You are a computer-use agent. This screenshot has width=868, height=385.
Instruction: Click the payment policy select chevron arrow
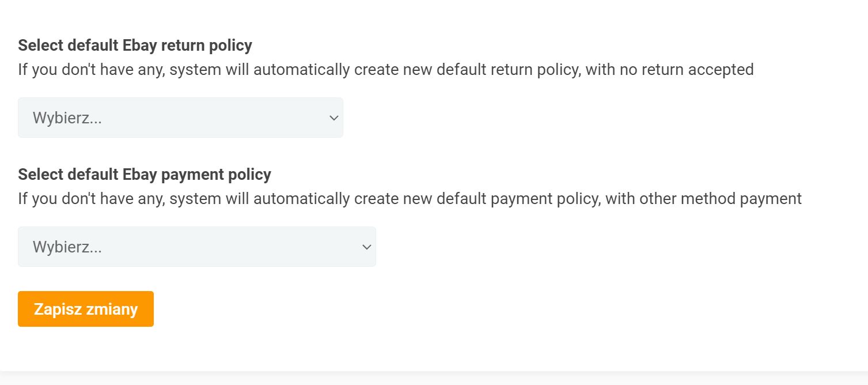tap(366, 247)
